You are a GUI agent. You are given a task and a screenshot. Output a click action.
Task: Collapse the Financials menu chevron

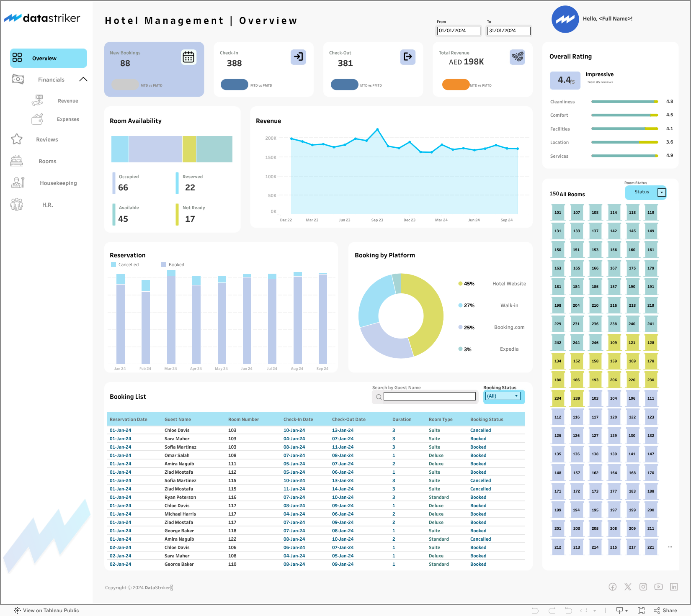click(x=83, y=79)
